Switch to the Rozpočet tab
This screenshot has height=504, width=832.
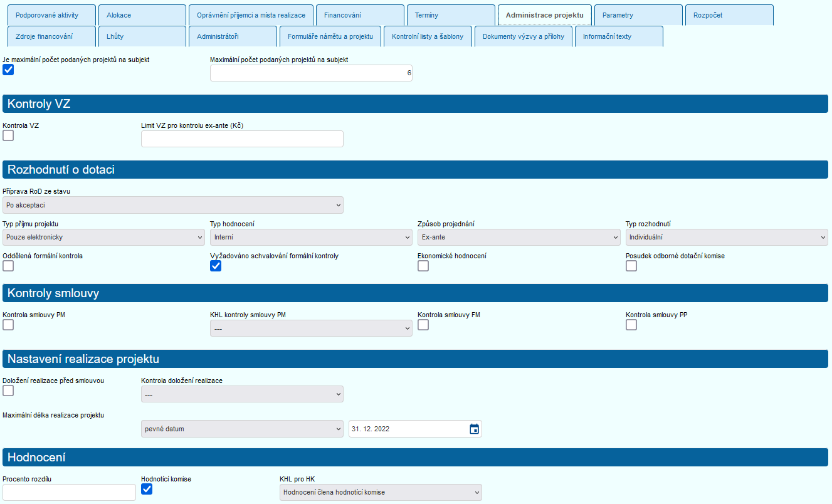pyautogui.click(x=729, y=15)
